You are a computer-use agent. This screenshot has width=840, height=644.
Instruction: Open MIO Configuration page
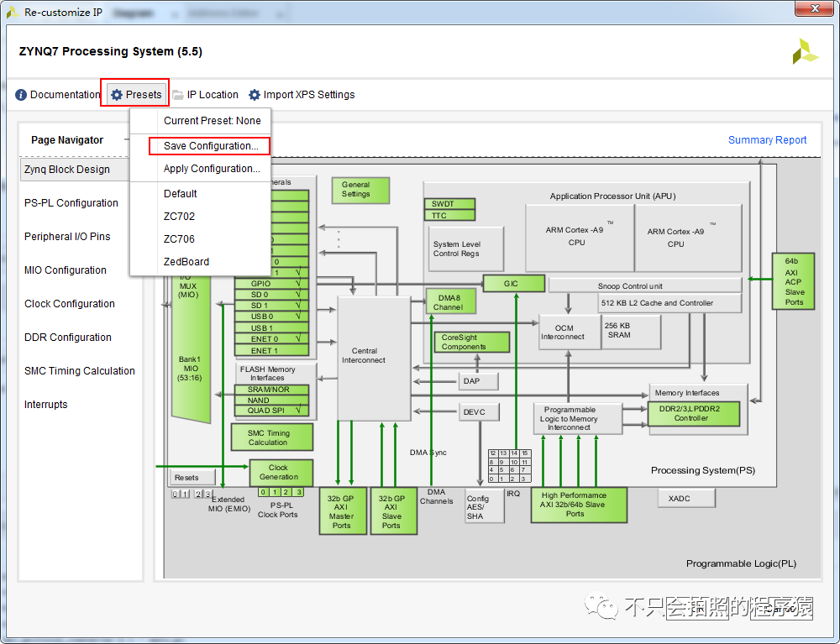pos(66,270)
